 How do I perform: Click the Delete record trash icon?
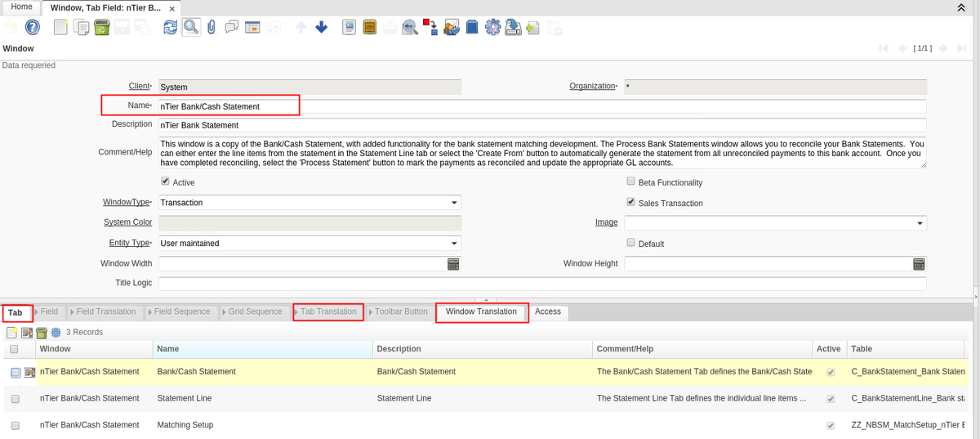coord(101,27)
